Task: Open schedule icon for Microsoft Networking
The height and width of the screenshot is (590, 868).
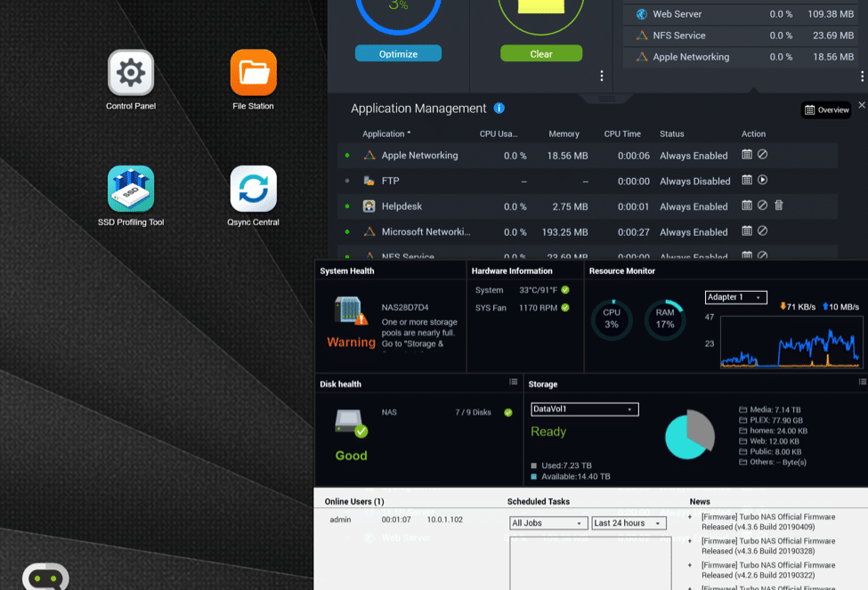Action: pyautogui.click(x=747, y=230)
